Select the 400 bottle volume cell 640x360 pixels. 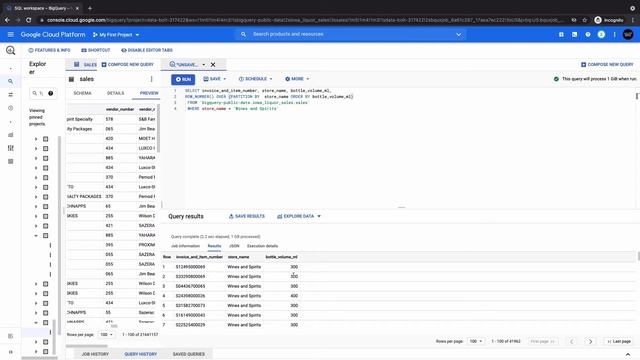click(x=294, y=296)
